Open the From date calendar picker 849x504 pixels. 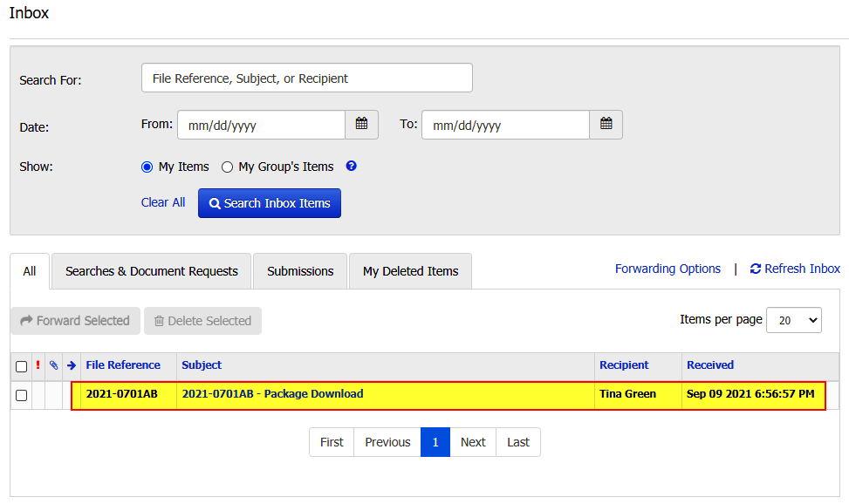[x=362, y=125]
